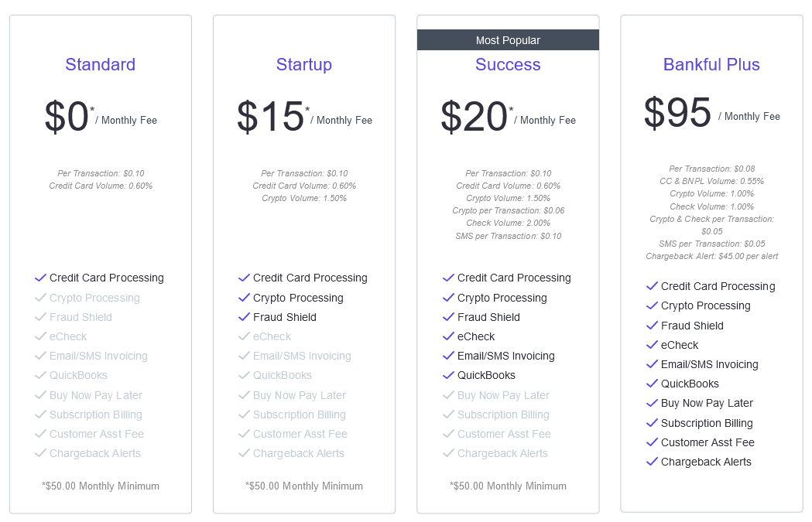Click Bankful Plus Chargeback Alerts checkmark
812x522 pixels.
tap(652, 462)
